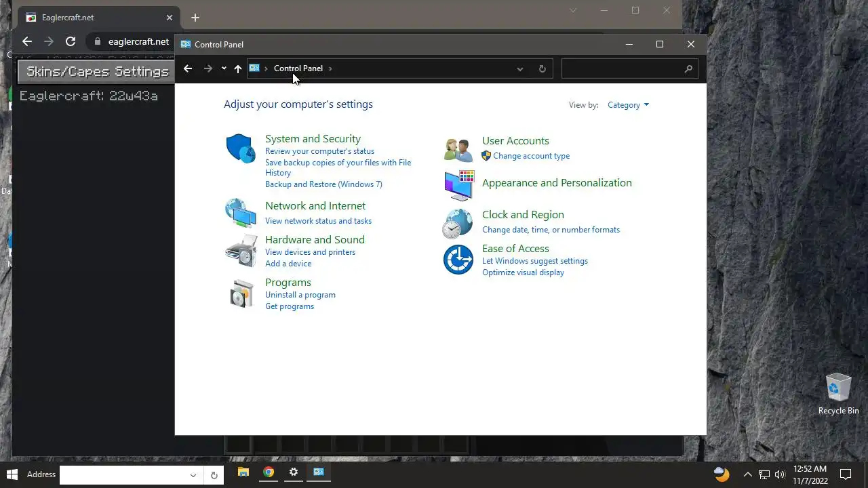The width and height of the screenshot is (868, 488).
Task: Open a new Chrome tab
Action: (195, 18)
